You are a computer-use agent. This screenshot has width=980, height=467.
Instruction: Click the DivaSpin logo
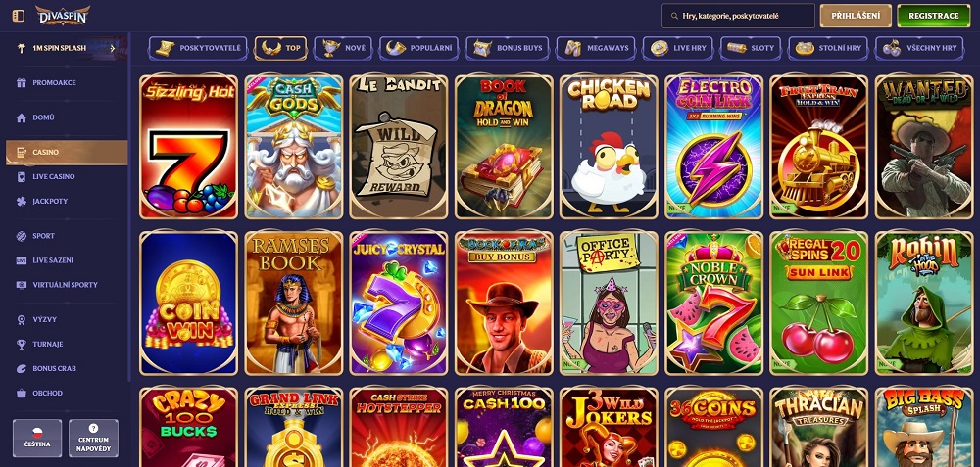coord(63,16)
